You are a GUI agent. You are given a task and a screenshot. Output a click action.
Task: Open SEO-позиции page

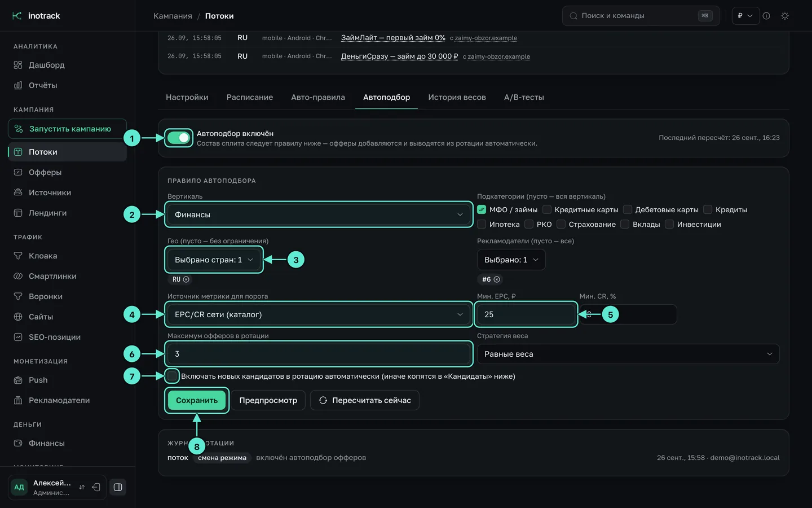pos(67,337)
